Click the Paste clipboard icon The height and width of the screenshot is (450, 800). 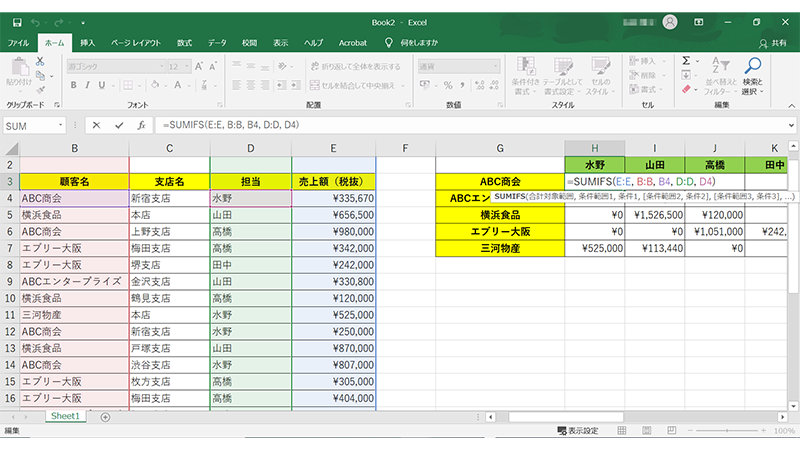click(19, 67)
